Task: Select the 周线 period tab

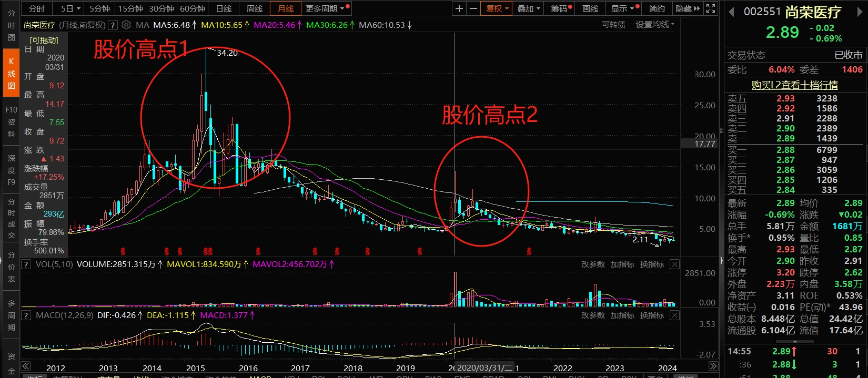Action: tap(255, 8)
